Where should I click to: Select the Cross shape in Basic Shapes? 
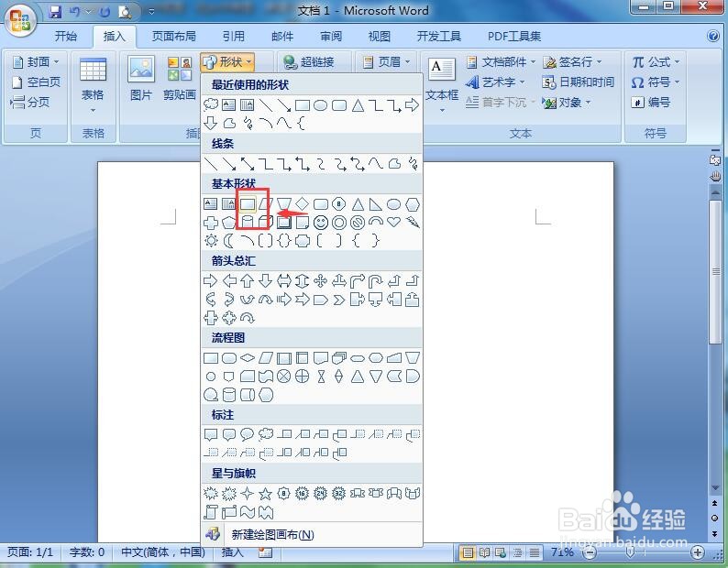click(x=211, y=223)
